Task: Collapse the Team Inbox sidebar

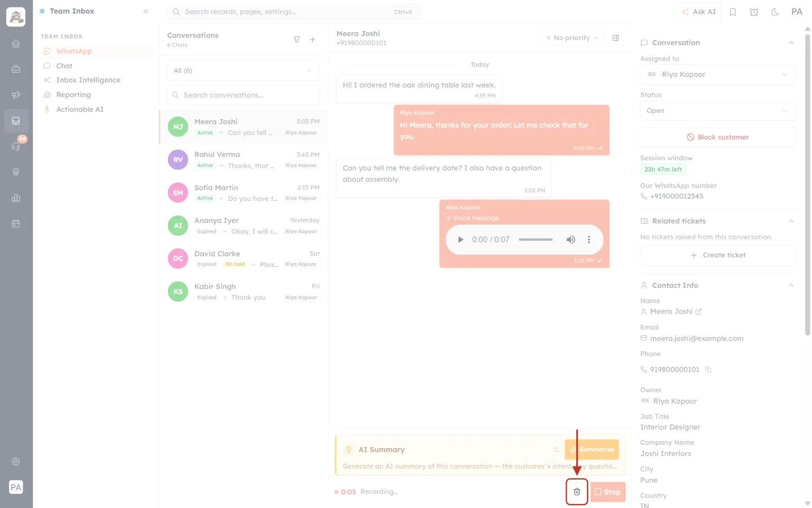Action: 145,11
